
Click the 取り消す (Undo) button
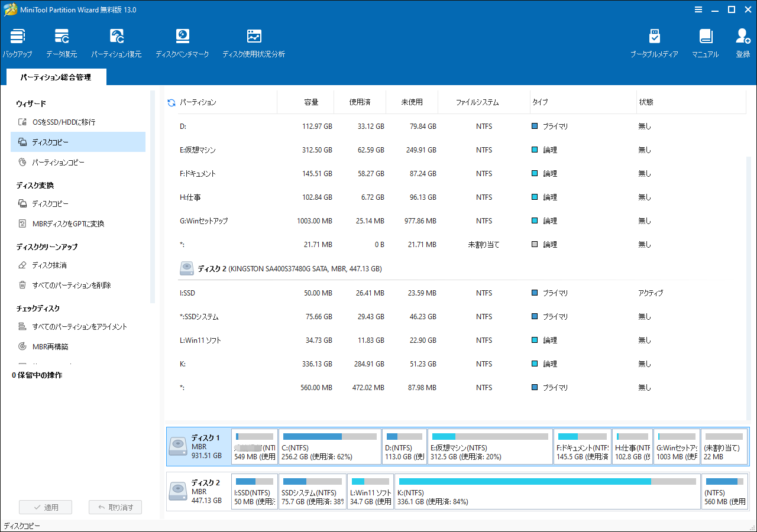115,507
